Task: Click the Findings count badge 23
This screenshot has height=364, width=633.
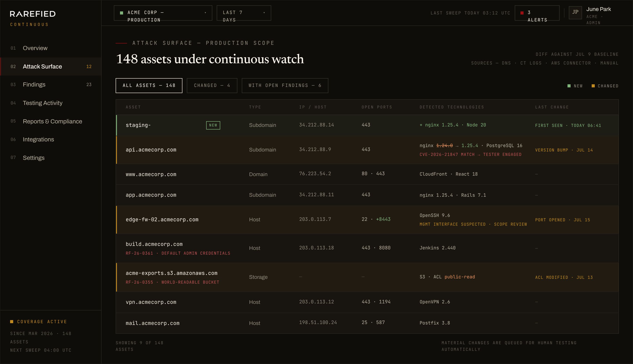Action: pyautogui.click(x=89, y=85)
